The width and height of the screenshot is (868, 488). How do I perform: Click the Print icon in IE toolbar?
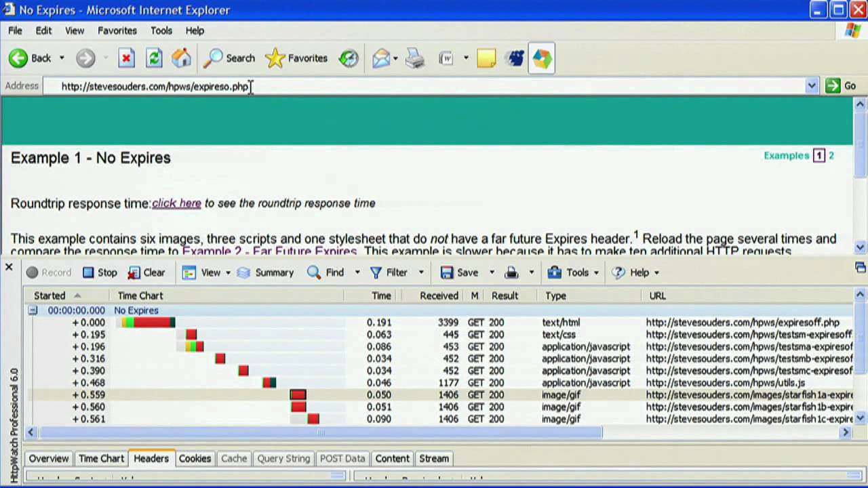[x=414, y=58]
